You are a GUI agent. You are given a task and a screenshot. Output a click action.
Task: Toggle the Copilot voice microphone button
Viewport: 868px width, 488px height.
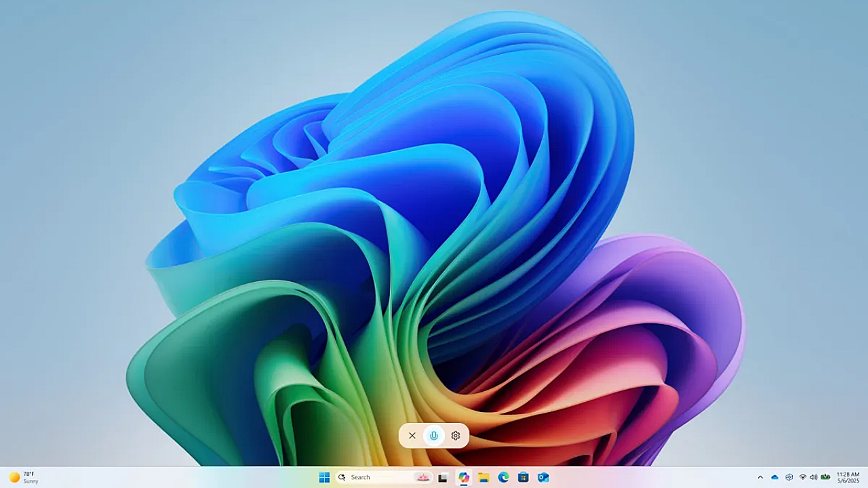[434, 436]
